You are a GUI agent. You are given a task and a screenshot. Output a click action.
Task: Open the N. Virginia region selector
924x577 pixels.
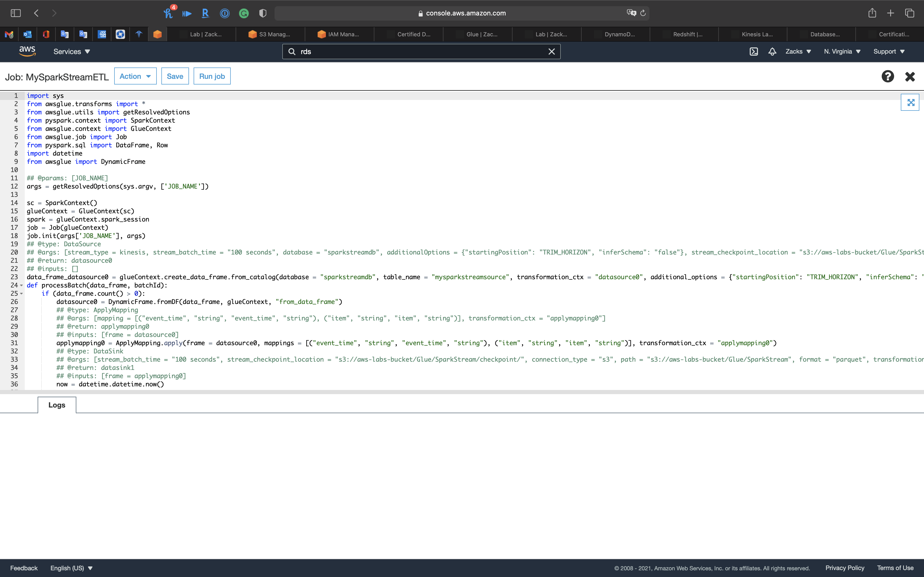(x=842, y=52)
